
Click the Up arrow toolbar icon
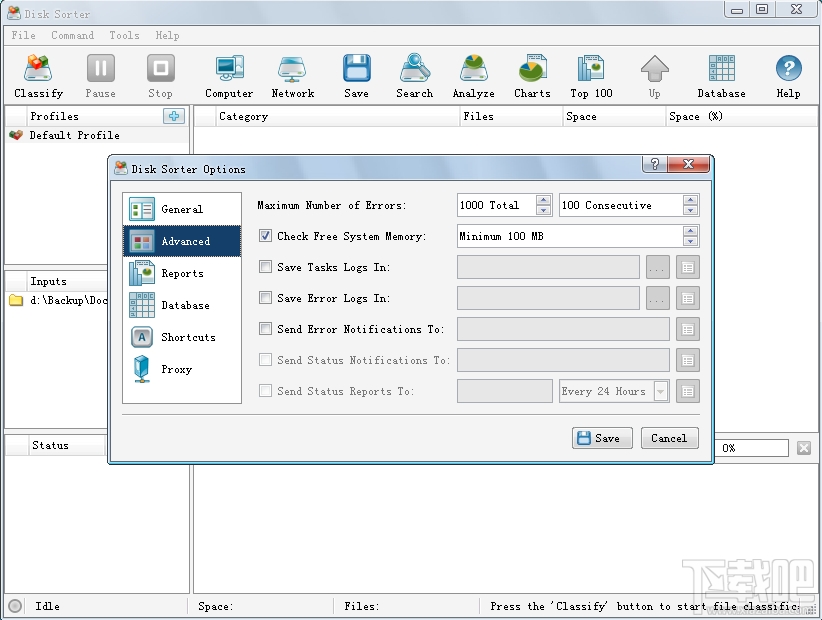click(654, 77)
